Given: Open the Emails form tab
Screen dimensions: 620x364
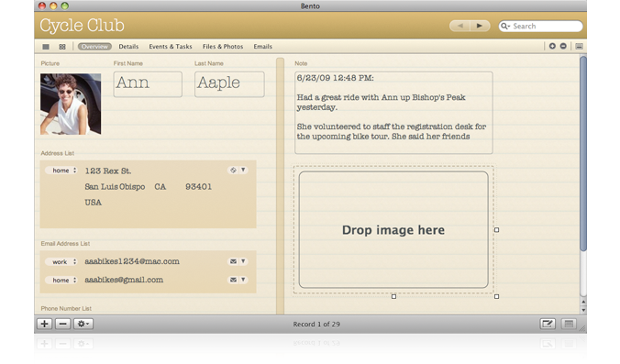Looking at the screenshot, I should 262,47.
